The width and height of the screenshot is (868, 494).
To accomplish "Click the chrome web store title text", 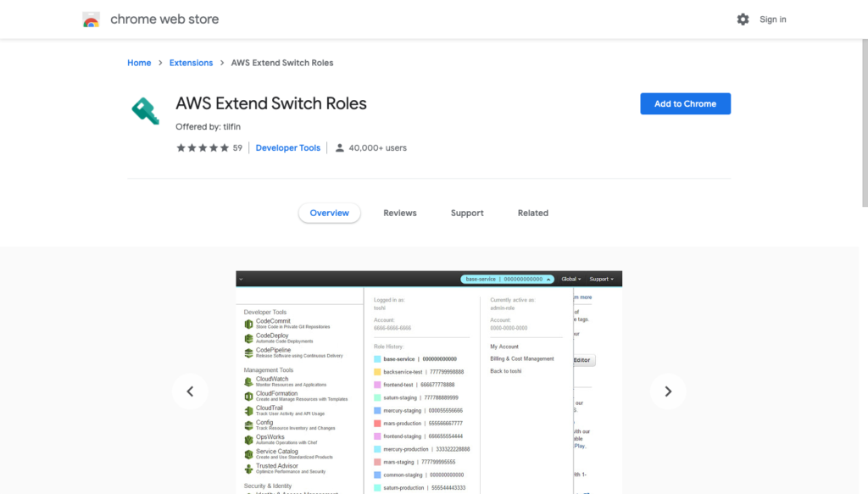I will click(x=164, y=19).
